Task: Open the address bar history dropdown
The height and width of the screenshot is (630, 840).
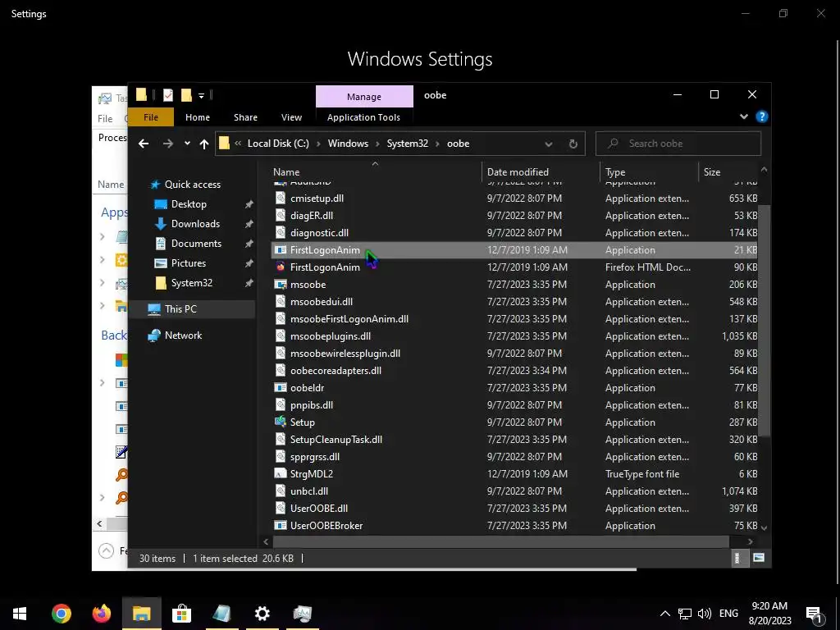Action: [549, 144]
